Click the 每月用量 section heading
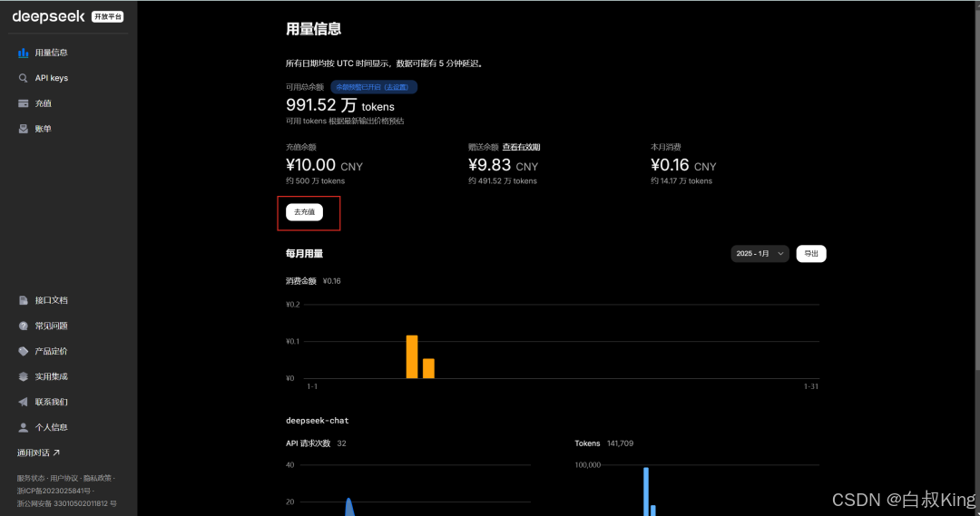Screen dimensions: 980x516 tap(304, 254)
